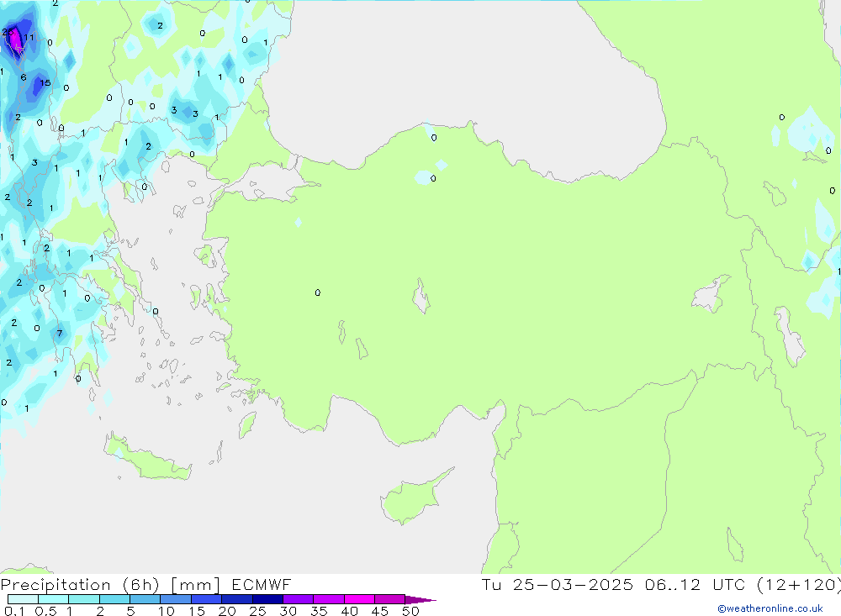Image resolution: width=841 pixels, height=616 pixels.
Task: Click the '11' precipitation value on map
Action: 29,38
